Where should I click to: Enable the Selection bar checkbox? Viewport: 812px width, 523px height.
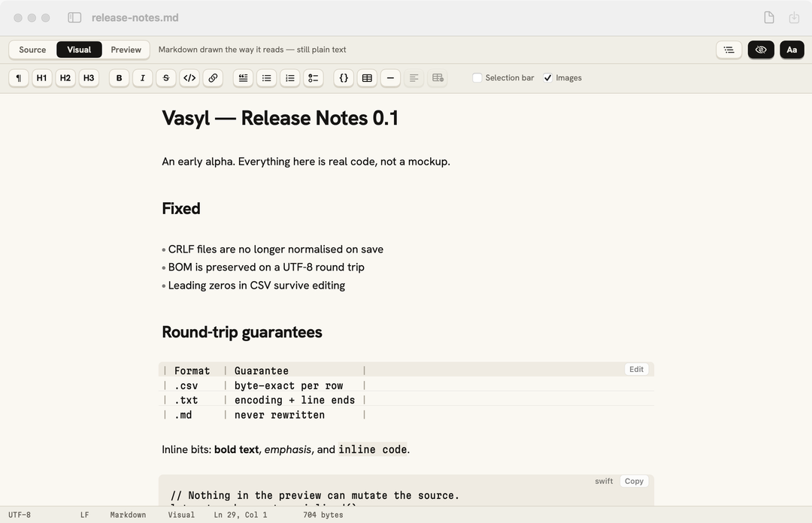point(477,77)
